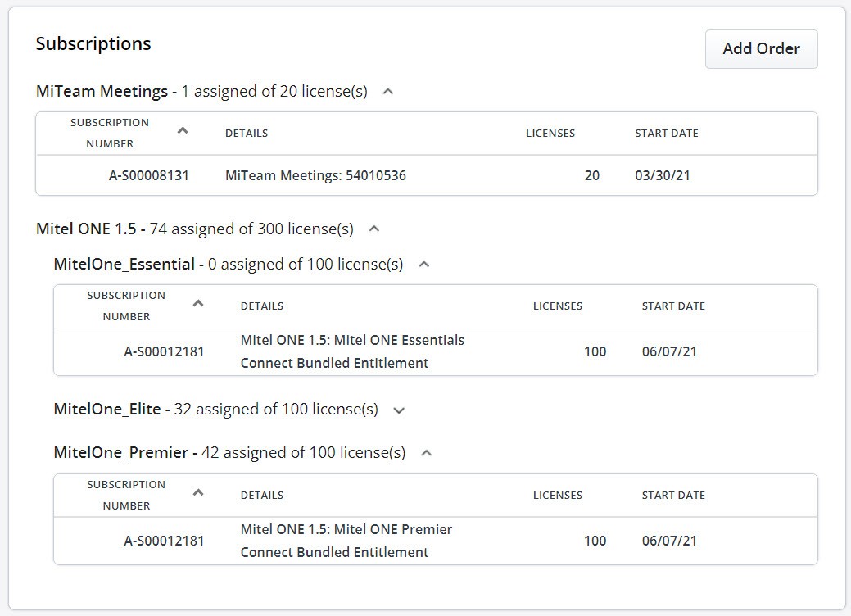
Task: Collapse the MitelOne_Essential license group
Action: [x=424, y=265]
